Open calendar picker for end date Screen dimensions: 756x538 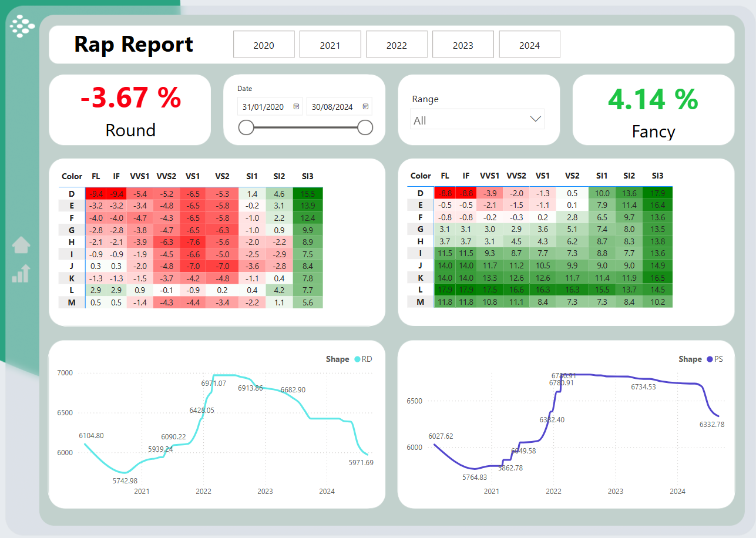click(365, 107)
